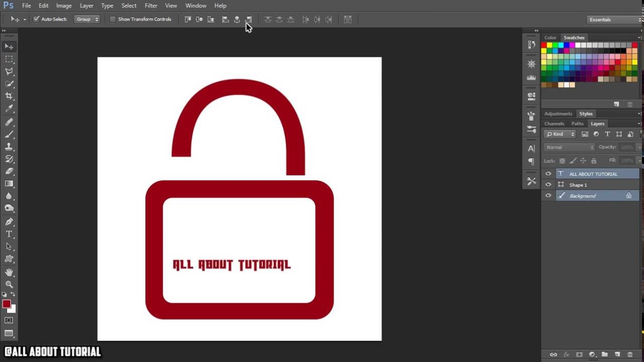Open the blend mode dropdown showing Normal

pos(568,147)
